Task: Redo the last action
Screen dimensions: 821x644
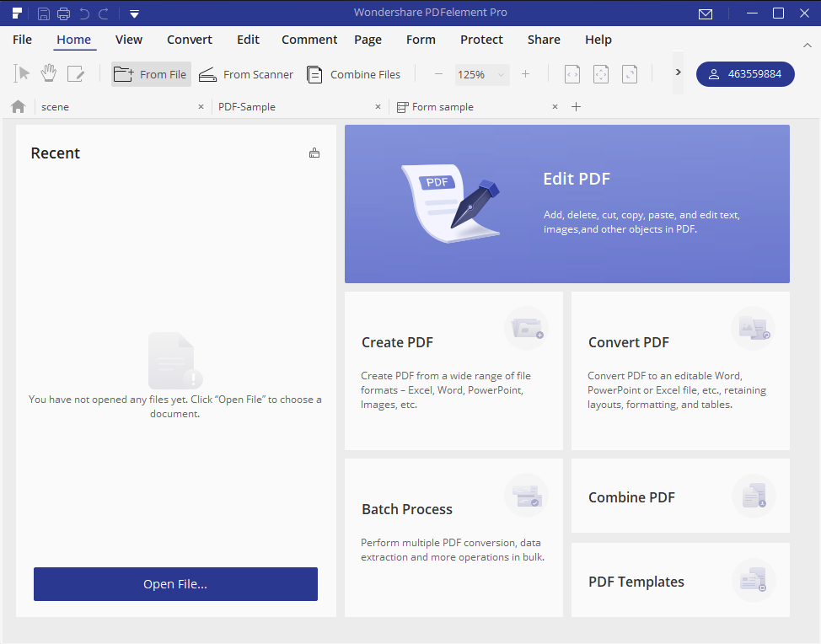Action: tap(103, 13)
